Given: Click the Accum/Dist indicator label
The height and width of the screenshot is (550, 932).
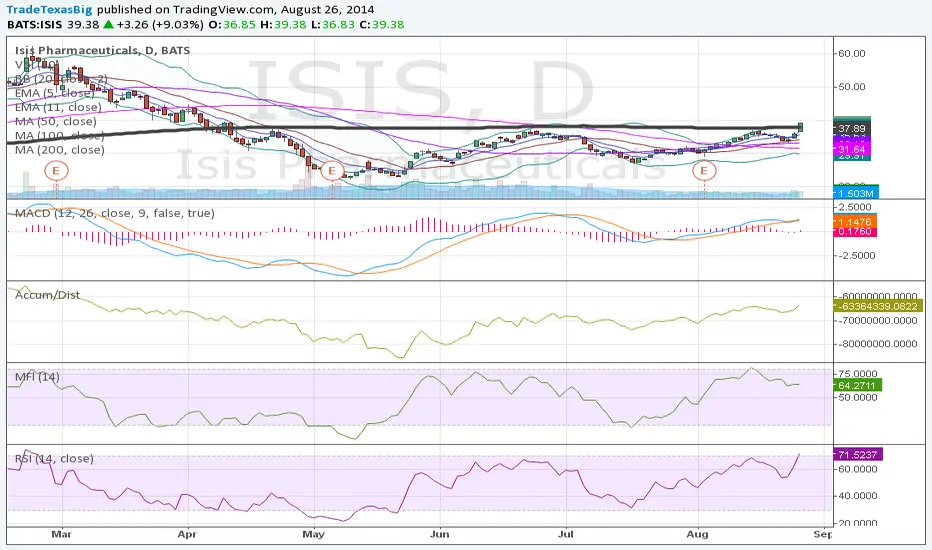Looking at the screenshot, I should pos(48,295).
